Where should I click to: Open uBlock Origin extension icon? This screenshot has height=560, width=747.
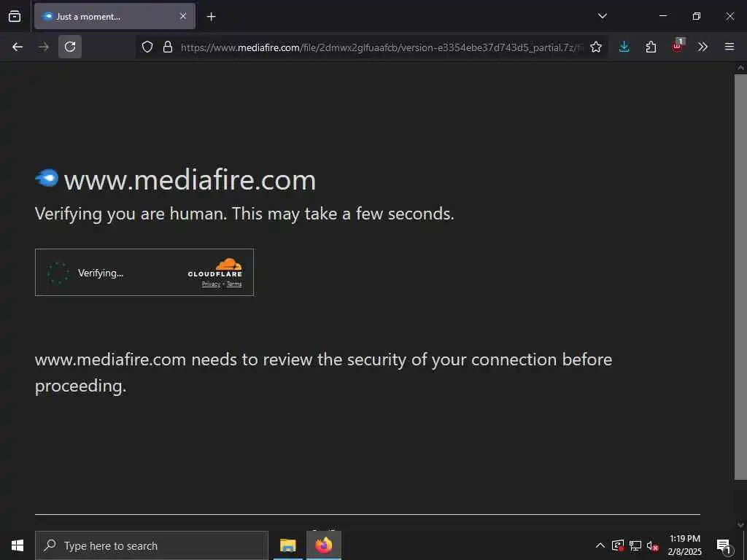[678, 46]
